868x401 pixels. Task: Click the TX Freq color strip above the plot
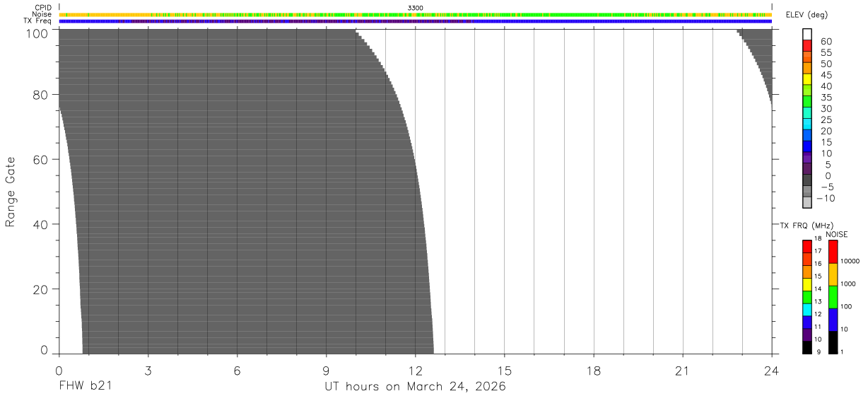point(416,21)
